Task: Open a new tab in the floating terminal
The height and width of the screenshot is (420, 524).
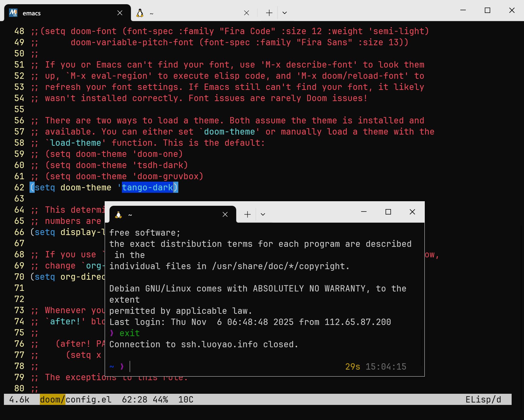Action: pos(247,214)
